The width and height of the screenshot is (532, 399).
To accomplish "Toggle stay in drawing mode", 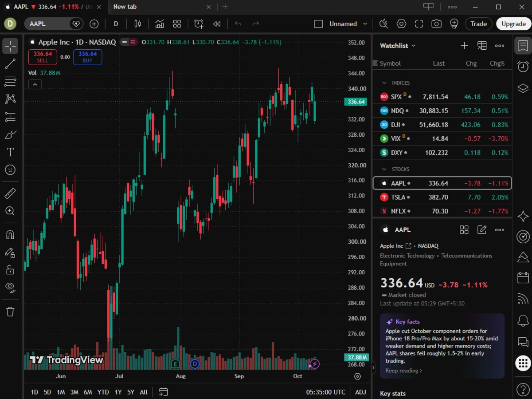I will (10, 253).
